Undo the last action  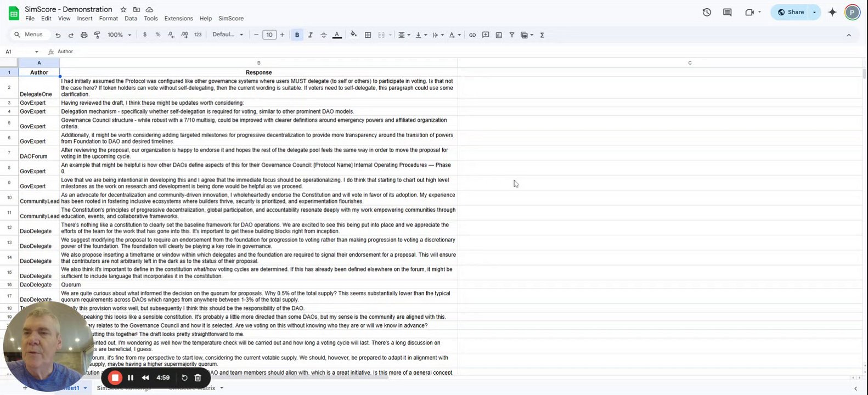58,35
